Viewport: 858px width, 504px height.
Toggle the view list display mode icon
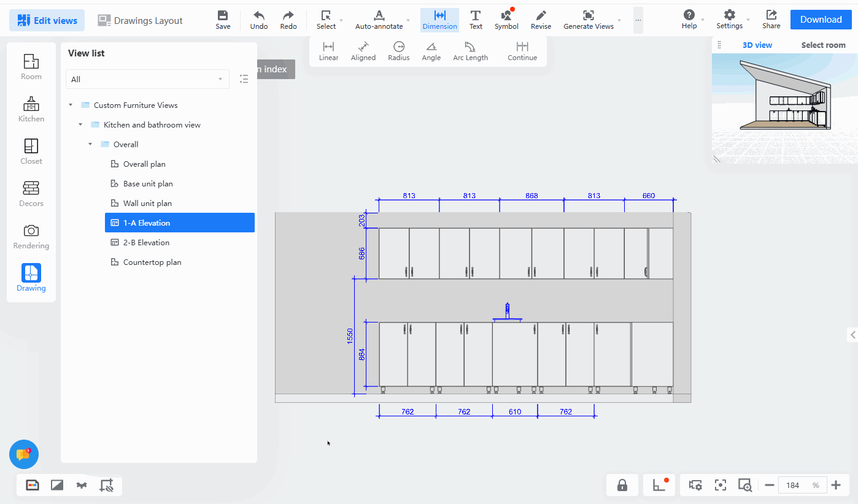coord(244,79)
